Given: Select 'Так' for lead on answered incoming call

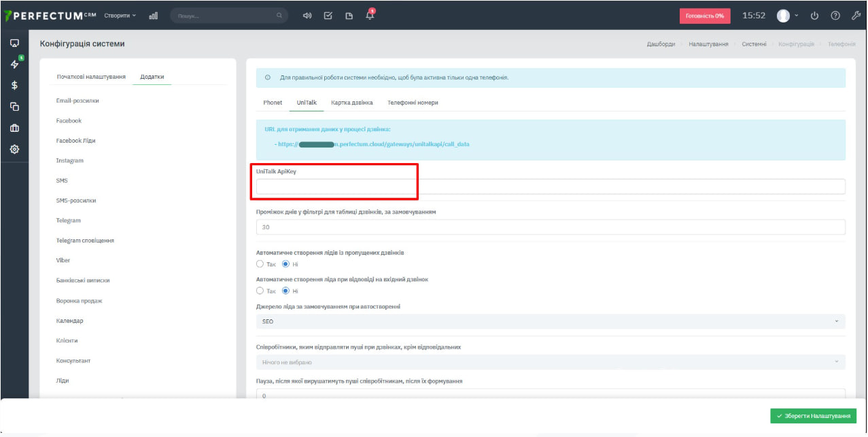Looking at the screenshot, I should click(260, 291).
